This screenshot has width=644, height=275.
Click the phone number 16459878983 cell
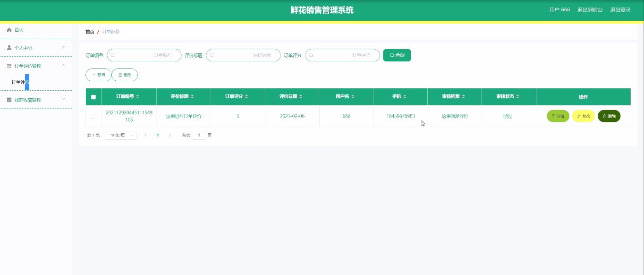click(400, 116)
